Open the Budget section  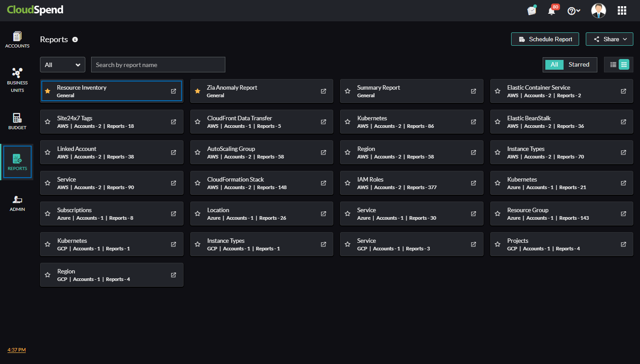[17, 122]
